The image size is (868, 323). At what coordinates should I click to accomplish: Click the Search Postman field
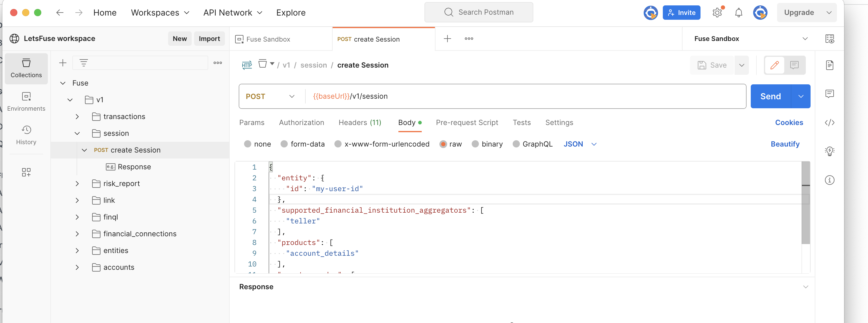click(479, 13)
